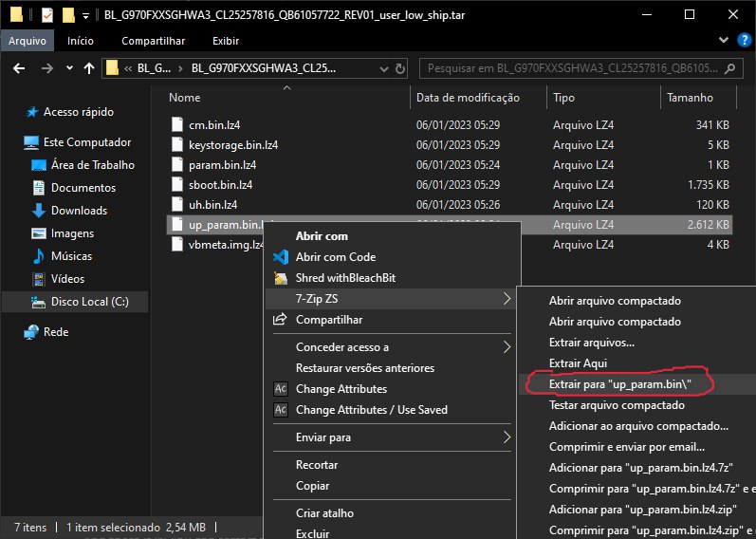Click the Músicas note icon in sidebar
The width and height of the screenshot is (756, 539).
39,256
